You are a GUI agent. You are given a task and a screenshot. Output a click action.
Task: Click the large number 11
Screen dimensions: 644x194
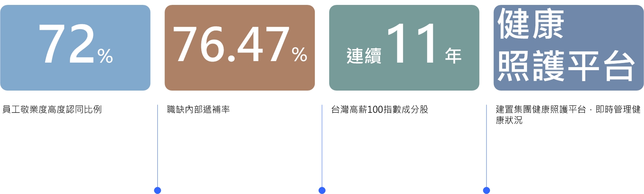click(x=412, y=43)
